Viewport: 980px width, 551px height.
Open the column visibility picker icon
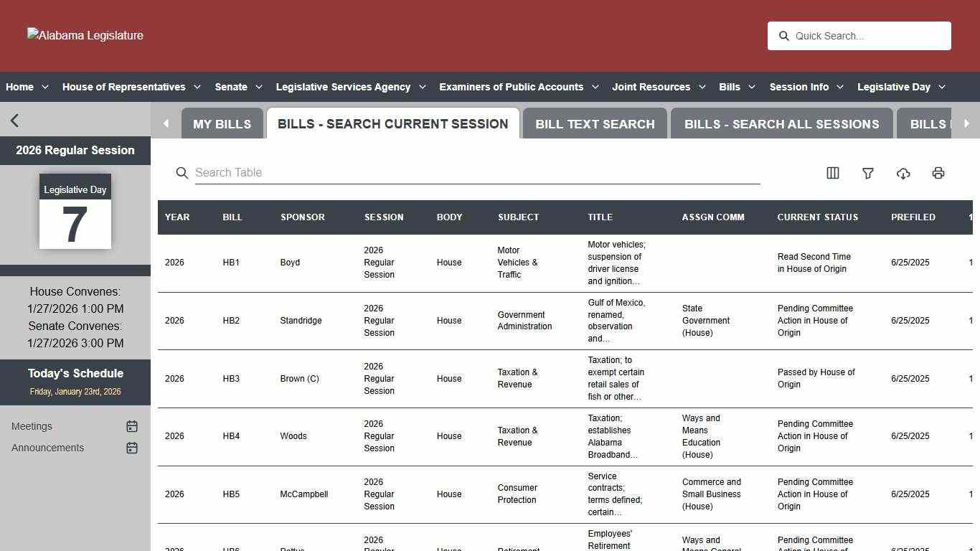[832, 173]
